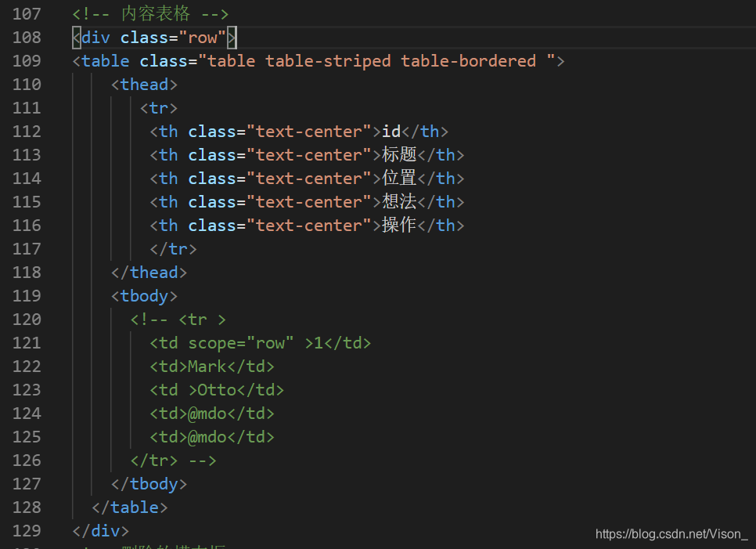The height and width of the screenshot is (549, 756).
Task: Click the th header text 位置
Action: [x=399, y=179]
